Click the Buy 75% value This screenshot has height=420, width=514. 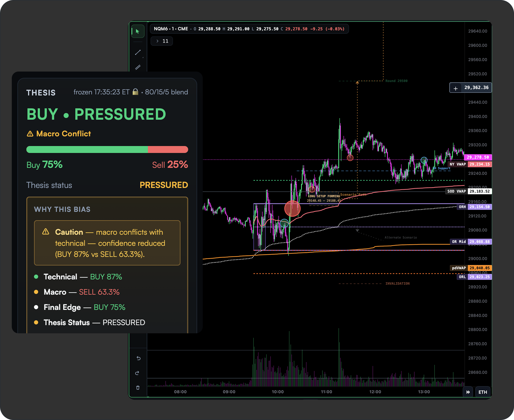tap(44, 165)
